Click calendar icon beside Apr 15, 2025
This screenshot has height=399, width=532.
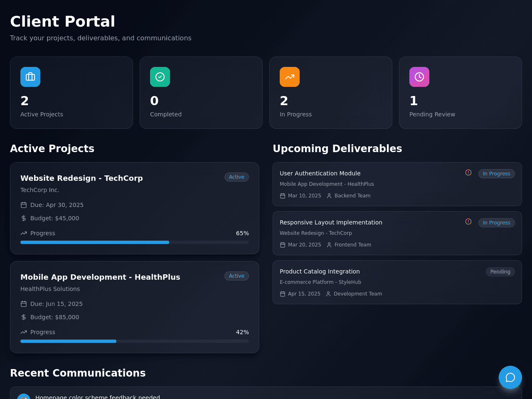(x=283, y=294)
